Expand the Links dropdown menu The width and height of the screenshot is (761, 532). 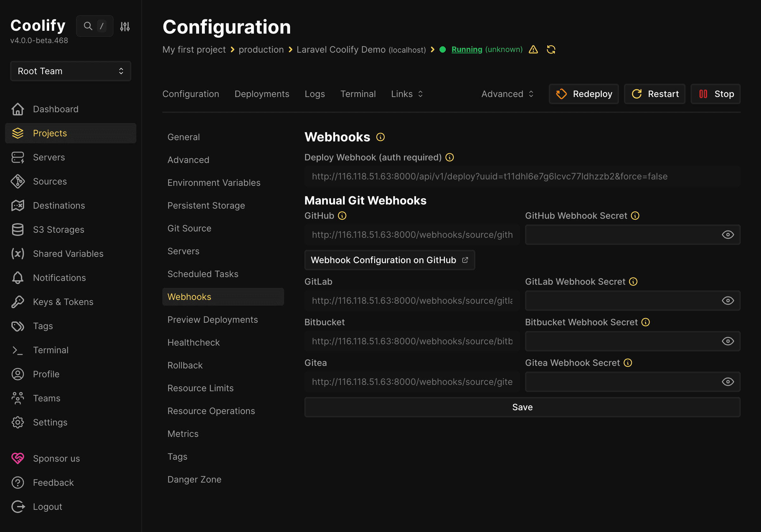(407, 94)
